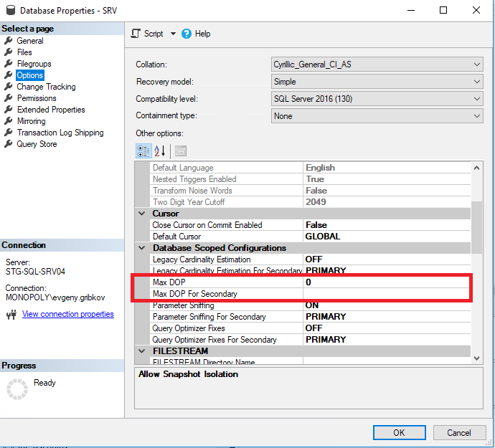495x448 pixels.
Task: Open the Compatibility level dropdown
Action: pyautogui.click(x=377, y=99)
